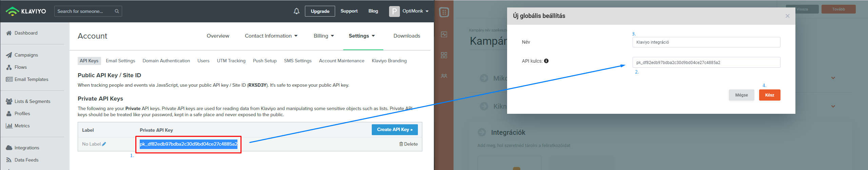This screenshot has width=868, height=170.
Task: Select the API Keys tab
Action: 89,61
